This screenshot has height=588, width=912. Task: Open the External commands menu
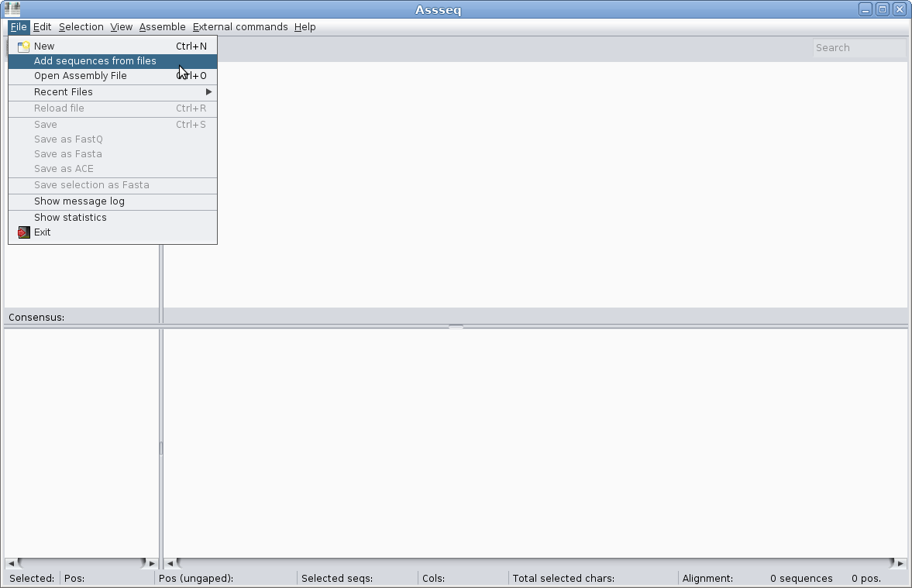(x=240, y=27)
